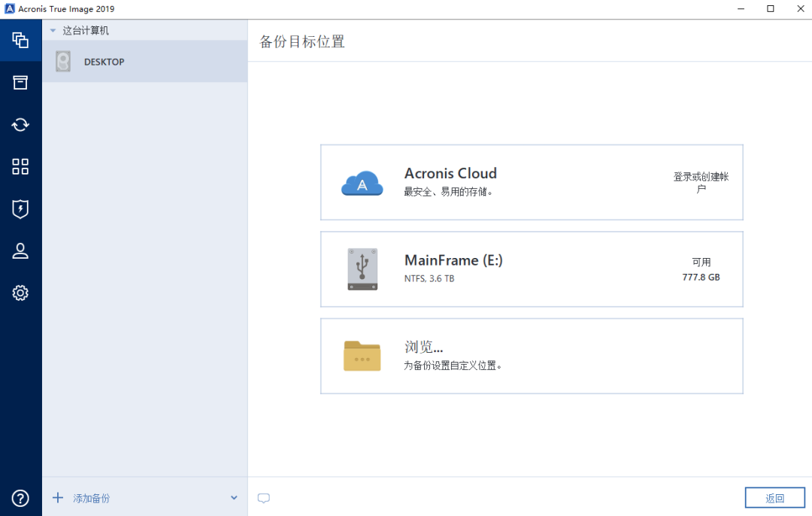Image resolution: width=812 pixels, height=516 pixels.
Task: Open the 添加备份 dropdown arrow
Action: [x=234, y=498]
